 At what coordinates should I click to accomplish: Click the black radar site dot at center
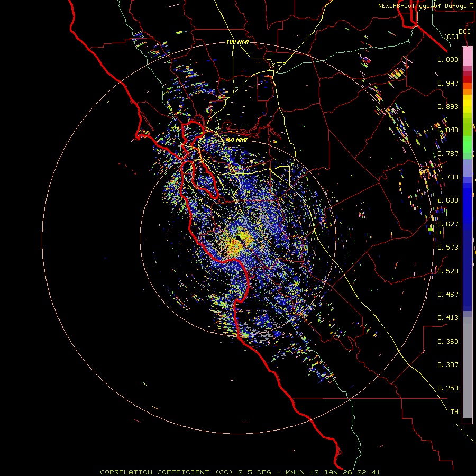(238, 237)
